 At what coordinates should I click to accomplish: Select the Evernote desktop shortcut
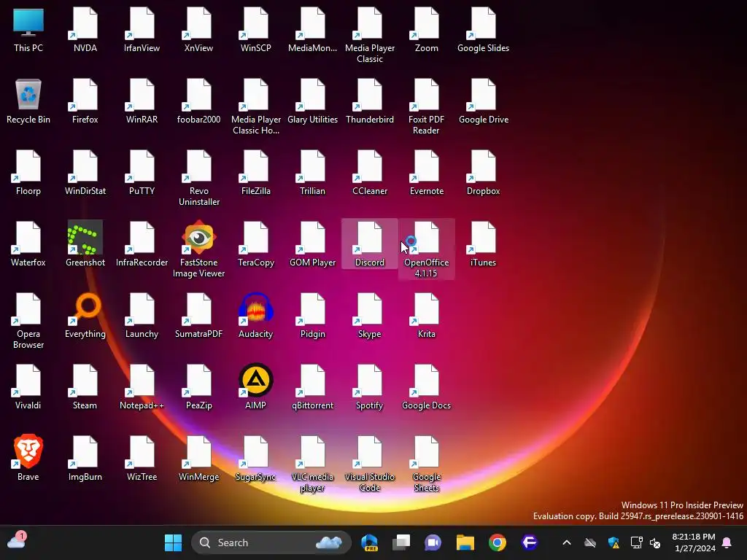click(x=426, y=173)
